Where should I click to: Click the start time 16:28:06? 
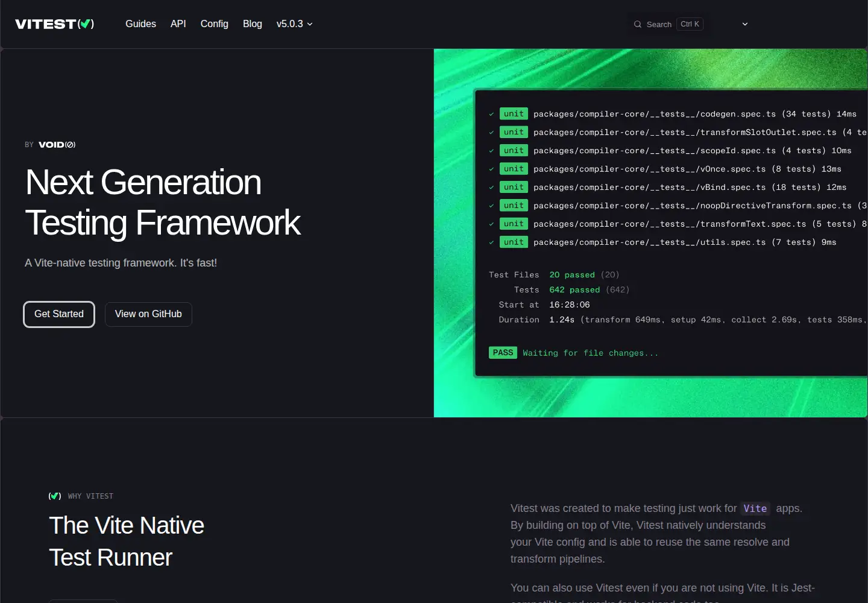(x=570, y=305)
